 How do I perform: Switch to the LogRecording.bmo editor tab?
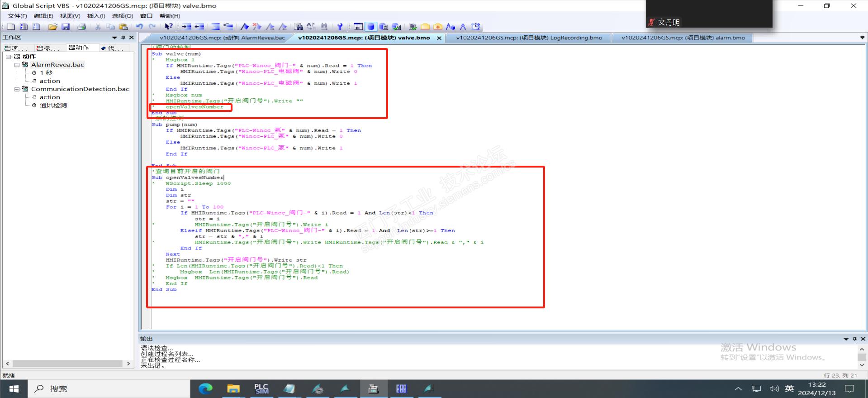coord(529,38)
